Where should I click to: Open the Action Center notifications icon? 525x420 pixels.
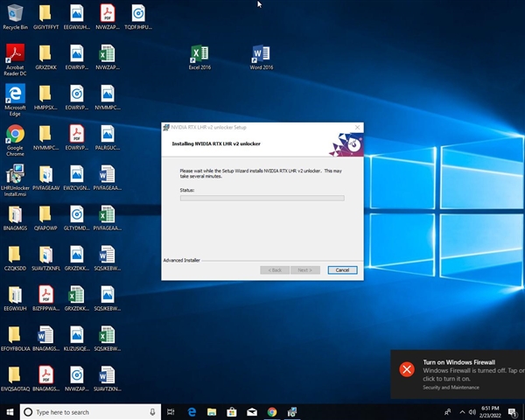pos(514,412)
